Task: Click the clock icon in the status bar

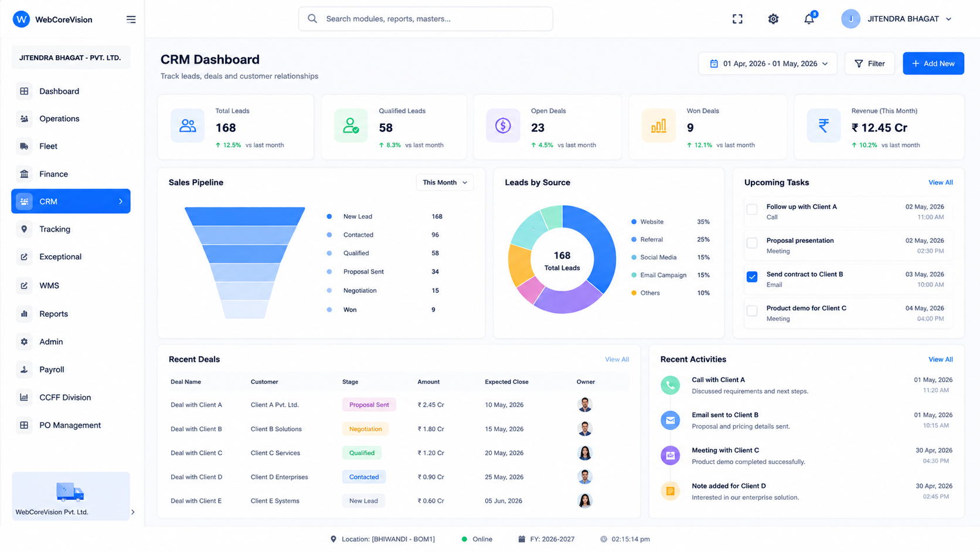Action: click(604, 539)
